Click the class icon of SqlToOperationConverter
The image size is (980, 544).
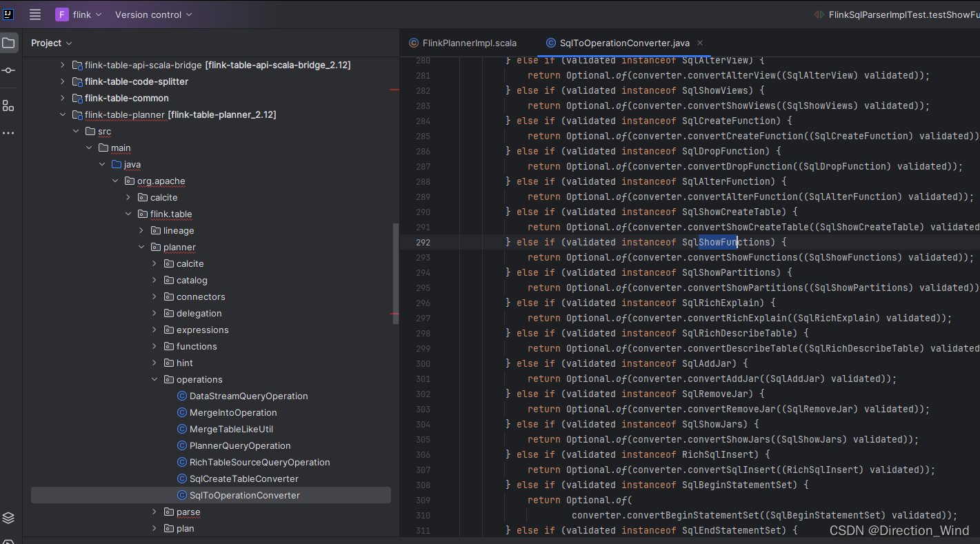point(182,495)
